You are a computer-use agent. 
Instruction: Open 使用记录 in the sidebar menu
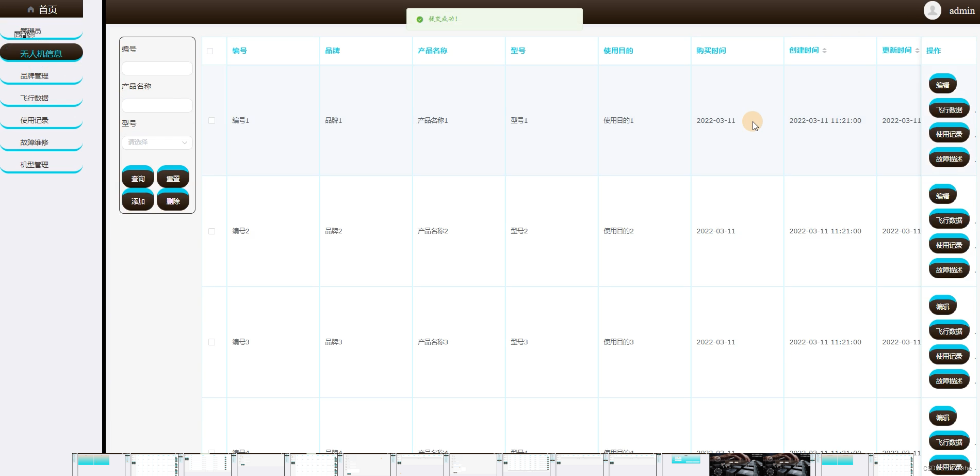pos(41,120)
